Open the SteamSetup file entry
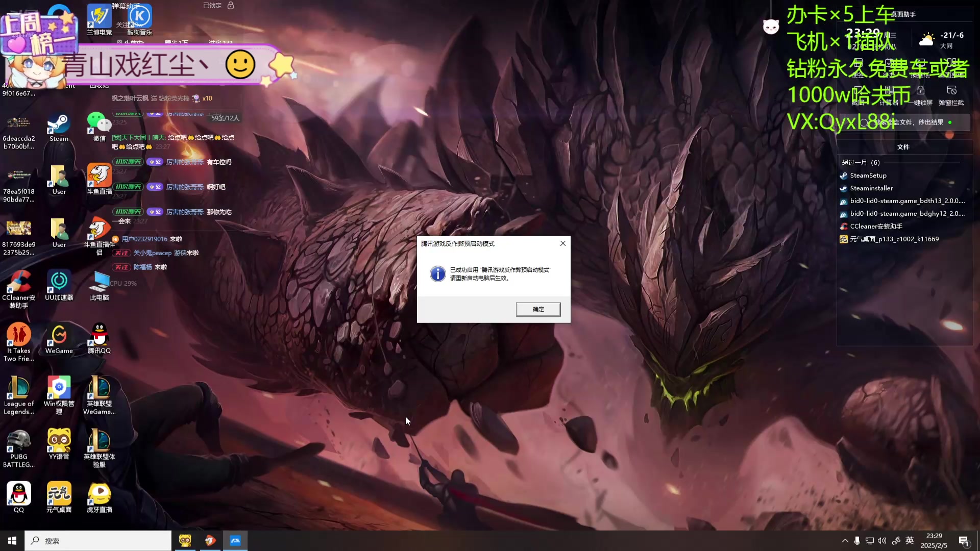 pyautogui.click(x=868, y=176)
